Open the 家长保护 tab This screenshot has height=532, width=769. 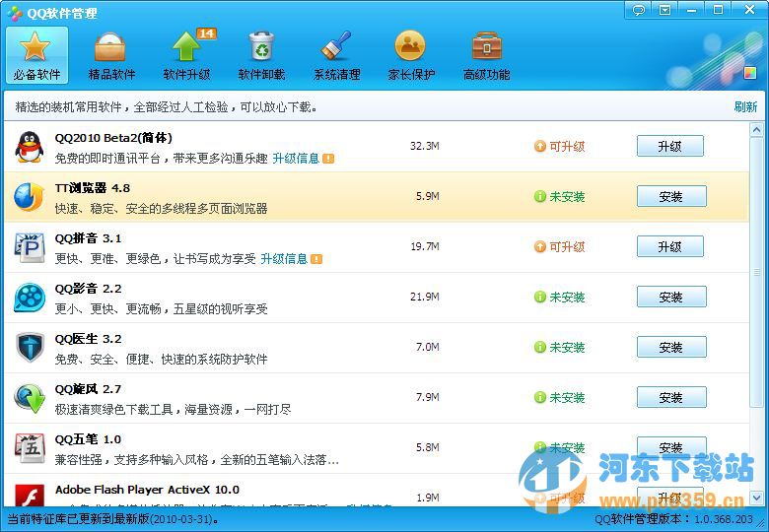411,55
